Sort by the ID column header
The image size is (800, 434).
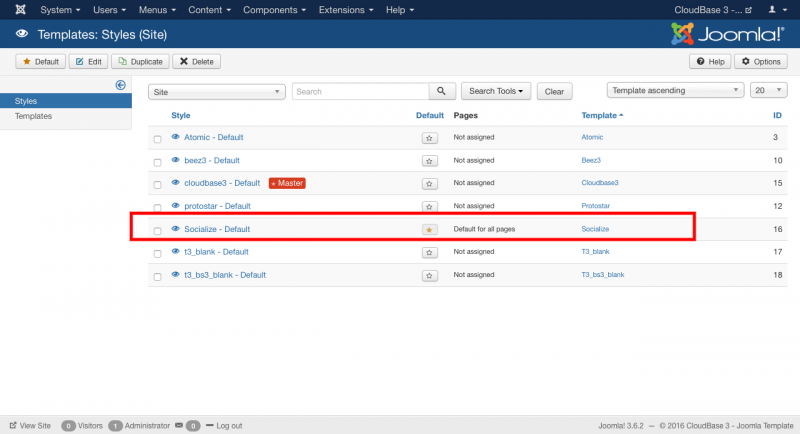(x=777, y=115)
